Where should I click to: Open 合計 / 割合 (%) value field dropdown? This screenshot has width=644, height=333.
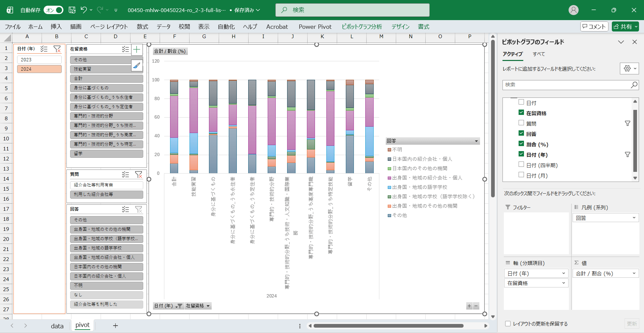coord(634,273)
